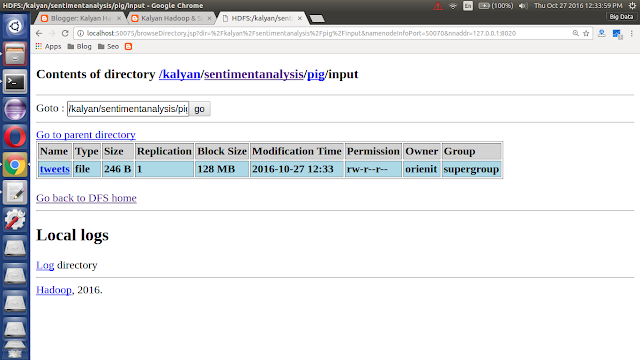This screenshot has width=640, height=360.
Task: Open Blogger bookmark icon
Action: [129, 47]
